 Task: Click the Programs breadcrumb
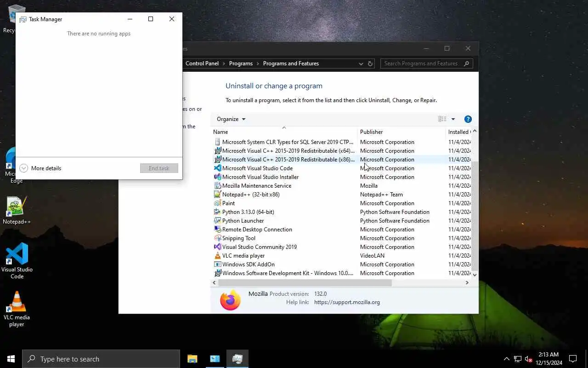241,63
